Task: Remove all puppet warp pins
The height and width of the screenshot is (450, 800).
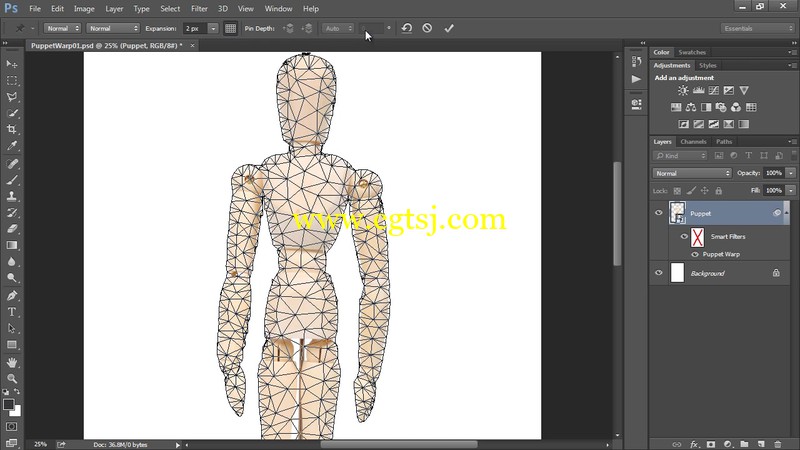Action: click(x=407, y=28)
